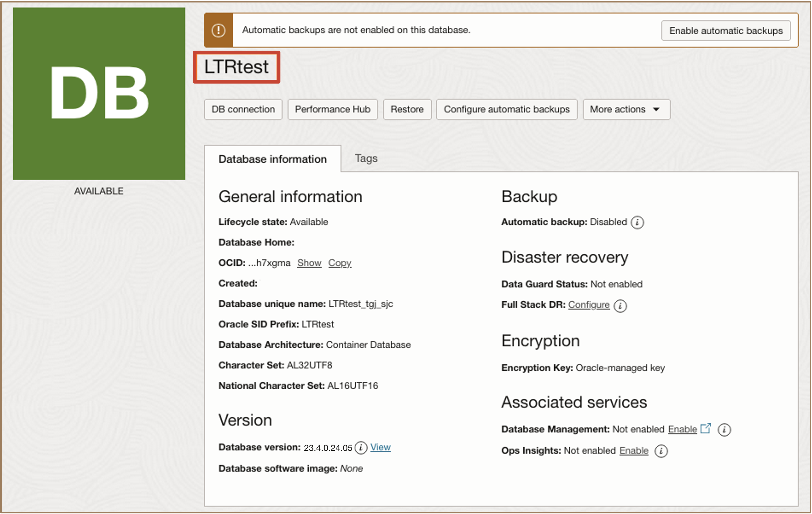Viewport: 812px width, 514px height.
Task: View database version 23.4.0.24.05 details
Action: pyautogui.click(x=380, y=447)
